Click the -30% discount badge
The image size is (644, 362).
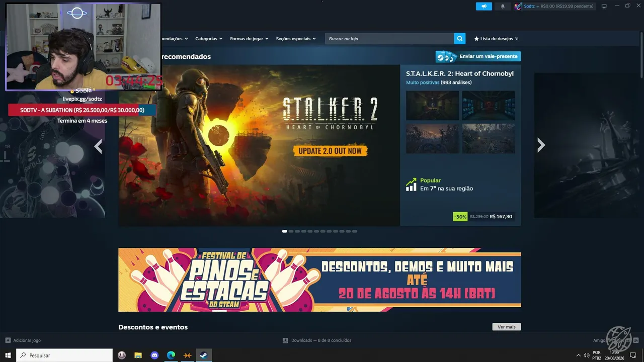460,217
